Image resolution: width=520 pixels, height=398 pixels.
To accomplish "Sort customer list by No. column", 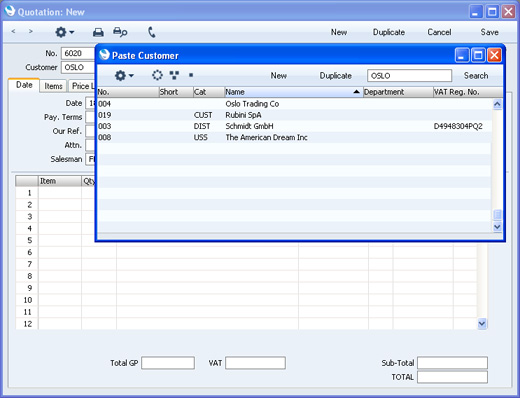I will pyautogui.click(x=128, y=92).
